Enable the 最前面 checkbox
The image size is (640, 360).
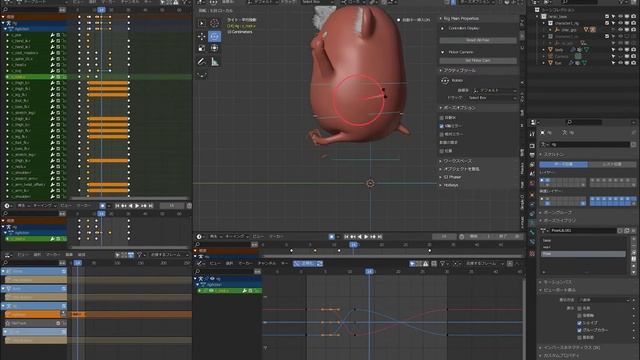[580, 338]
